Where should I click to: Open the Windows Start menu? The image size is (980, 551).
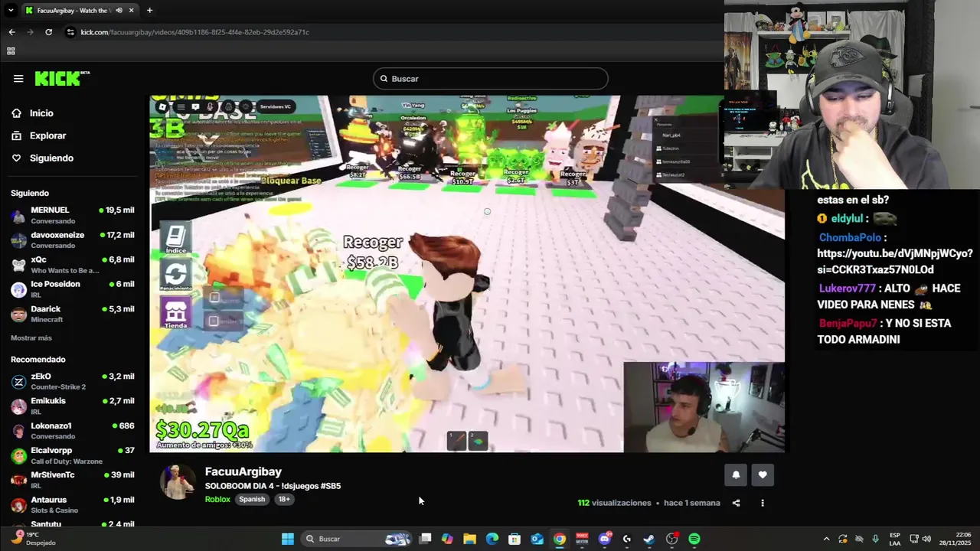[x=288, y=539]
